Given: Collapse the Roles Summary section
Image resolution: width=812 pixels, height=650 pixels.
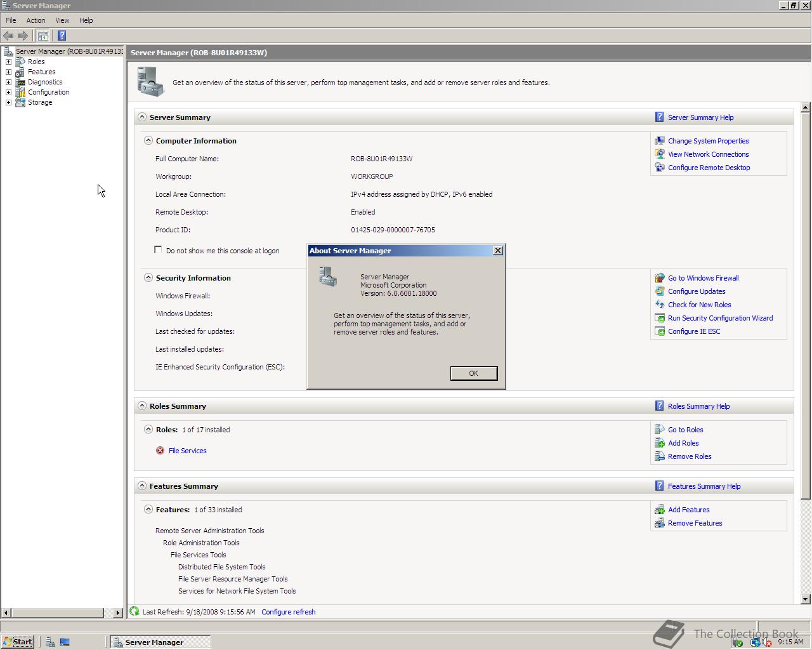Looking at the screenshot, I should [142, 406].
